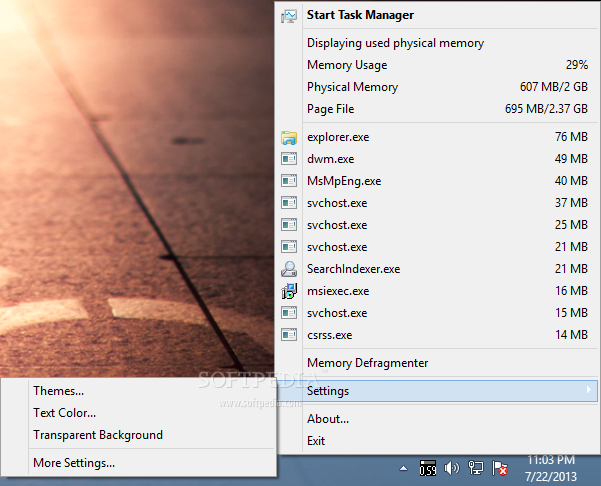Image resolution: width=601 pixels, height=486 pixels.
Task: Choose the Settings menu item
Action: coord(437,391)
